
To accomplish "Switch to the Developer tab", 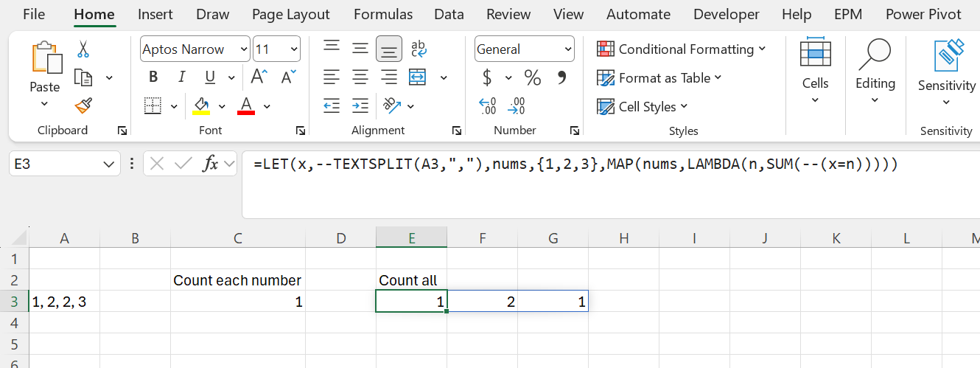I will pyautogui.click(x=727, y=14).
